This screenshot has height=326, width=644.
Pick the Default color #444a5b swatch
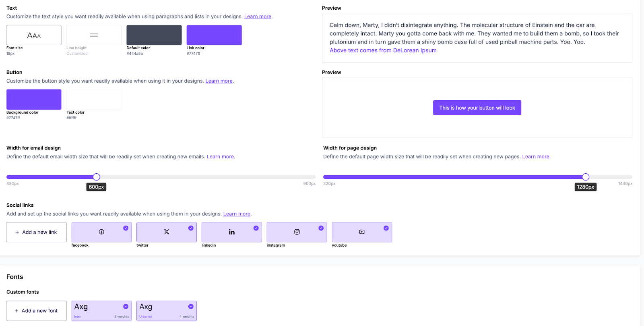[154, 35]
